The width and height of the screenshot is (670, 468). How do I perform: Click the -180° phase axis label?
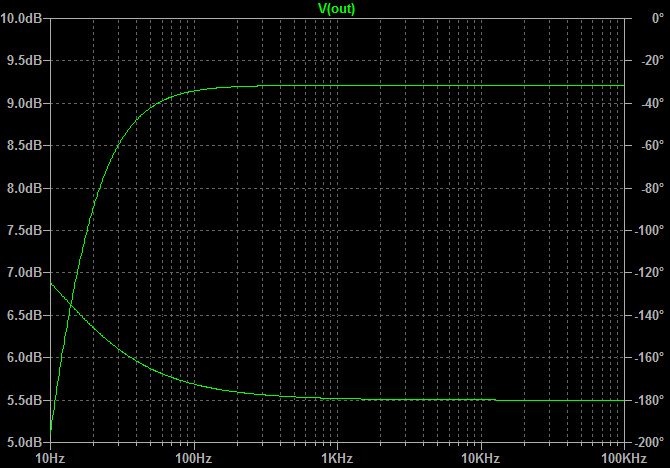click(649, 400)
